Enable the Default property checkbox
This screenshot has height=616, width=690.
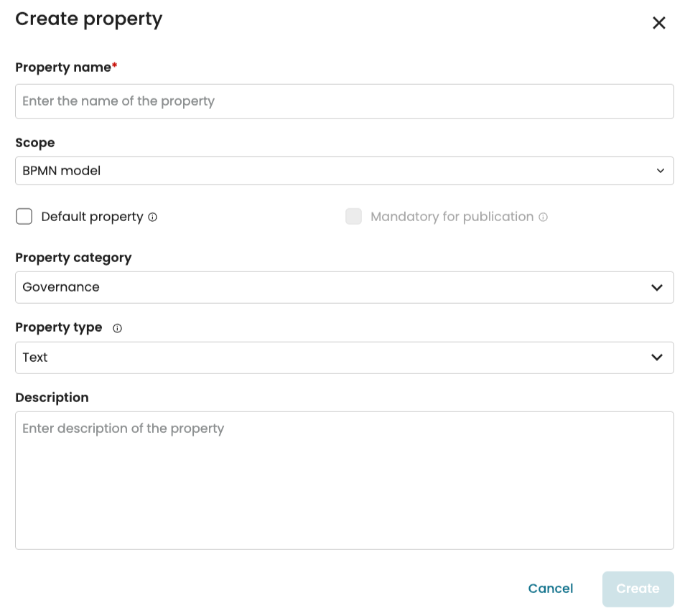[24, 217]
